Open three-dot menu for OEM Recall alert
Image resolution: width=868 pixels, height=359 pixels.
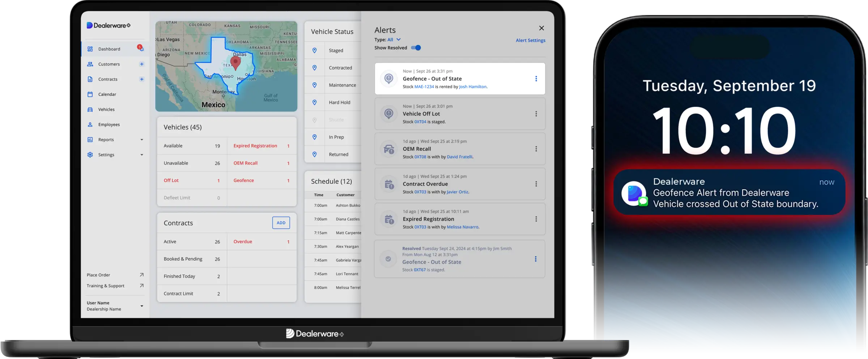click(536, 149)
